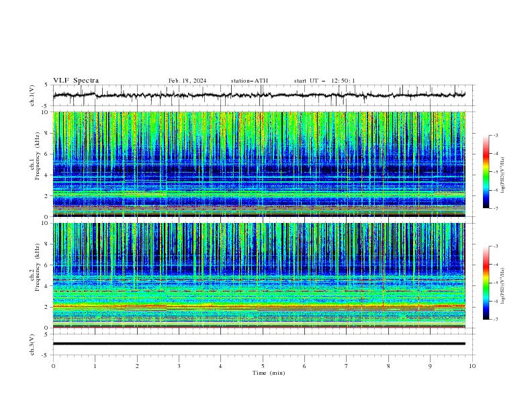Click the lower ch.2 colorbar scale
Image resolution: width=532 pixels, height=411 pixels.
[x=486, y=283]
